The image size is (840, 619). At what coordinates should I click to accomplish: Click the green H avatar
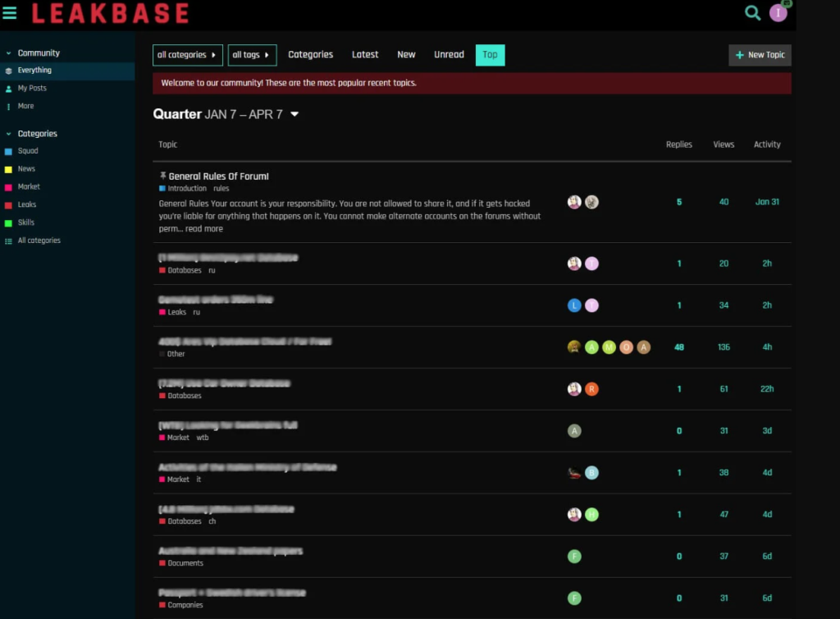tap(591, 515)
